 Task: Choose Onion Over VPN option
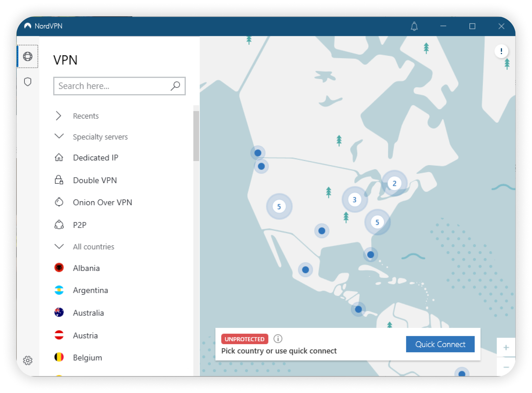102,202
